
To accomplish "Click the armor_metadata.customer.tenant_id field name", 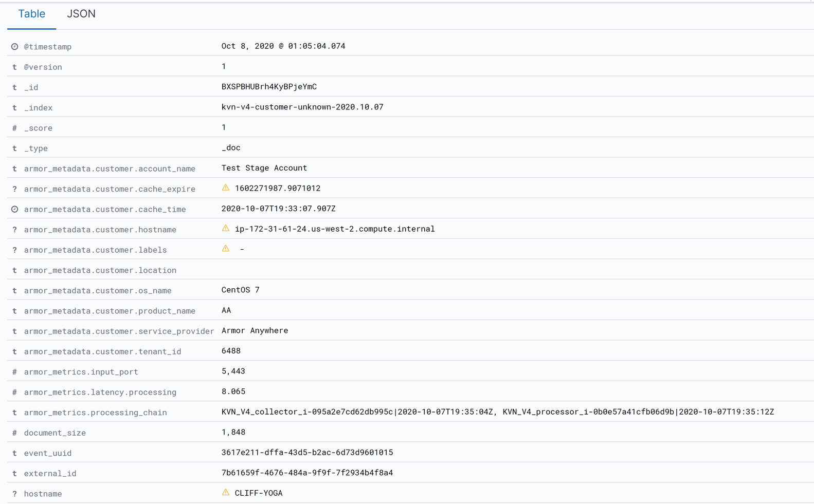I will pos(102,351).
